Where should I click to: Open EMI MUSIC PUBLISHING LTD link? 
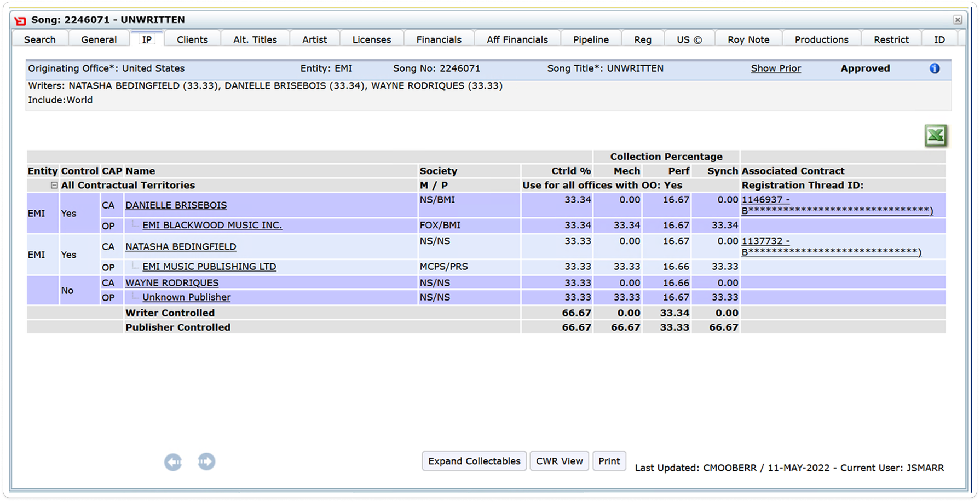point(209,267)
